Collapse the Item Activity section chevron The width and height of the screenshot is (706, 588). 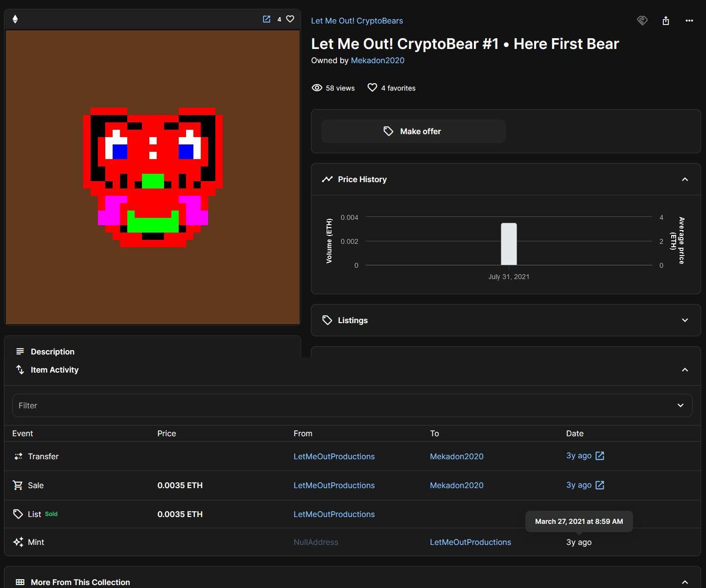(x=685, y=370)
